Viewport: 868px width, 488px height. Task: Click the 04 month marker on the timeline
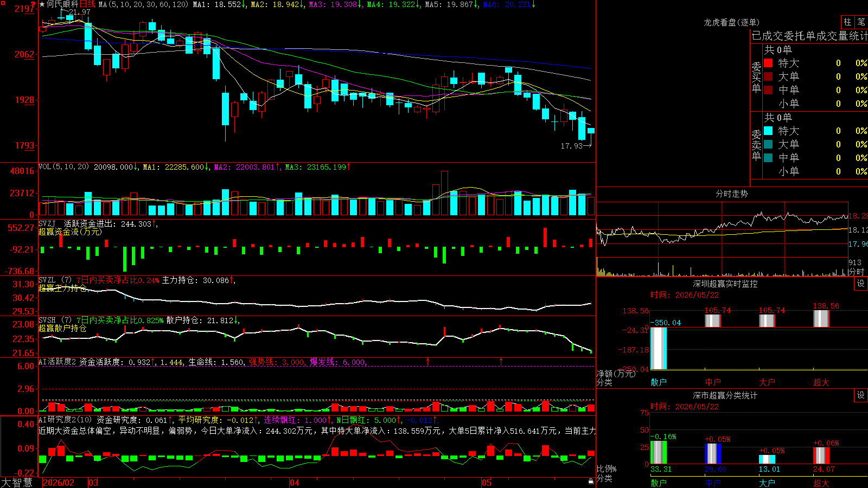[x=295, y=483]
